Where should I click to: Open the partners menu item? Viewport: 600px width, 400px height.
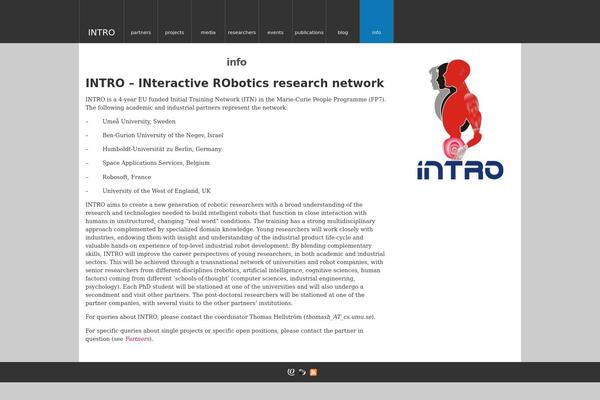point(141,33)
